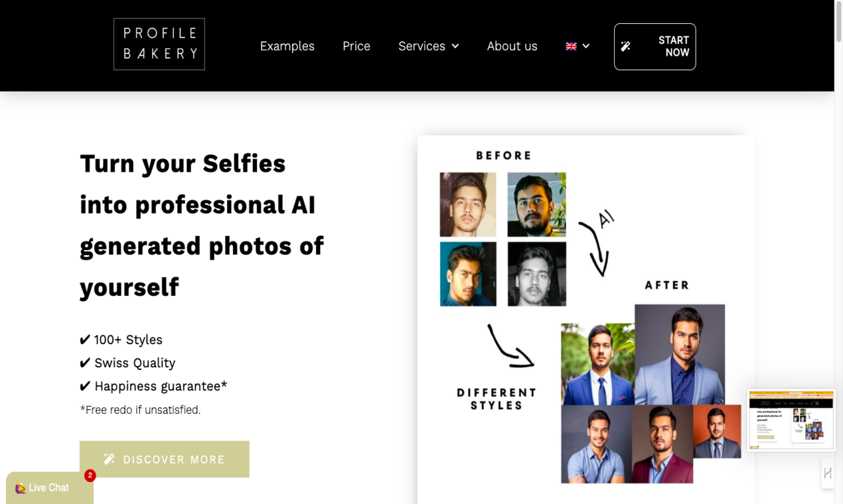Expand the Services dropdown
Image resolution: width=843 pixels, height=504 pixels.
coord(428,46)
